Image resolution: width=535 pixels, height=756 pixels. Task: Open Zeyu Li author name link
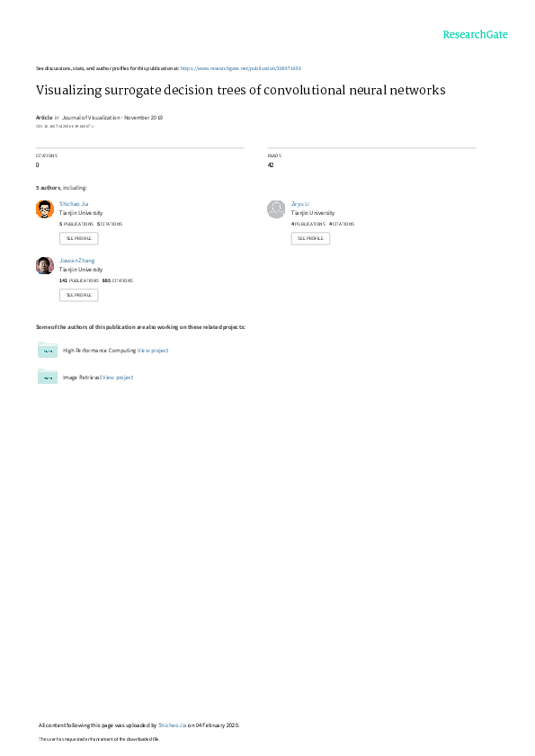coord(300,204)
